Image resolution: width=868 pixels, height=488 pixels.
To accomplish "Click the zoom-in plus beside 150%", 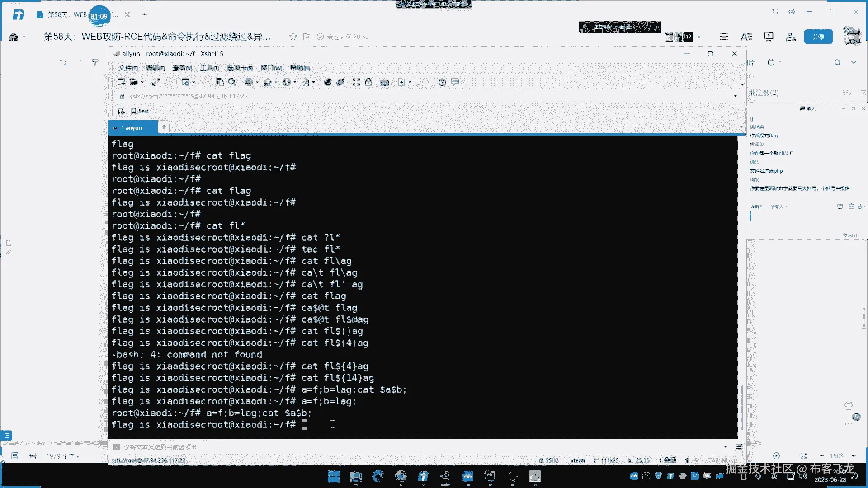I will tap(854, 456).
